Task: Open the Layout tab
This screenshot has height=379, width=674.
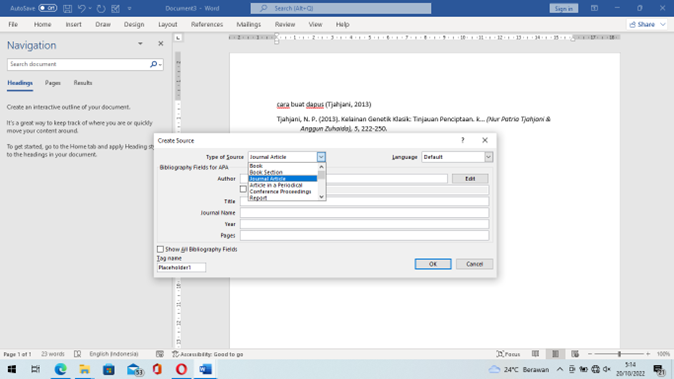Action: 168,24
